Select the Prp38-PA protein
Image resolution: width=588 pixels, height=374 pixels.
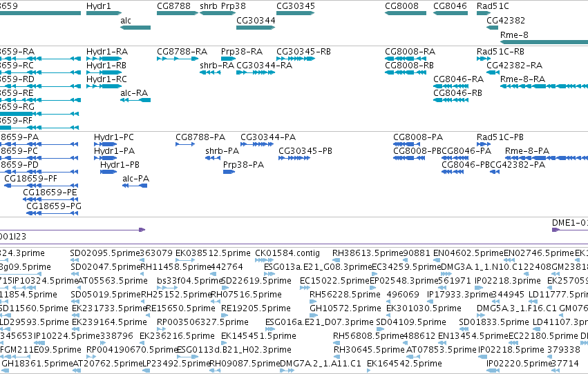[x=243, y=165]
